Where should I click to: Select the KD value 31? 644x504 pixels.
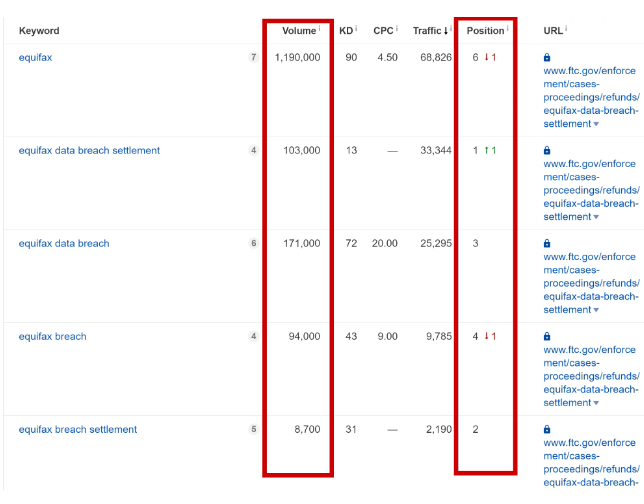point(351,429)
